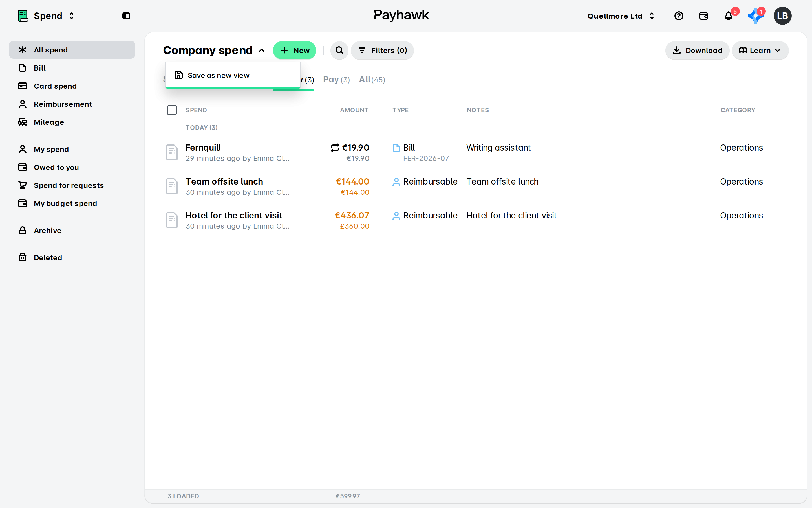Viewport: 812px width, 508px height.
Task: Open the wallet icon in header
Action: pos(703,16)
